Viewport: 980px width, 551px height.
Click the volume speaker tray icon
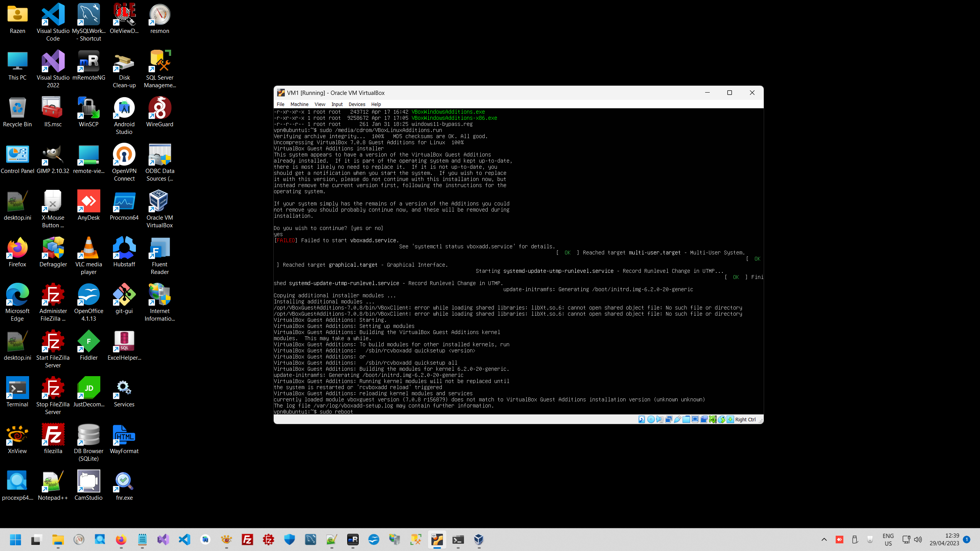pos(918,540)
